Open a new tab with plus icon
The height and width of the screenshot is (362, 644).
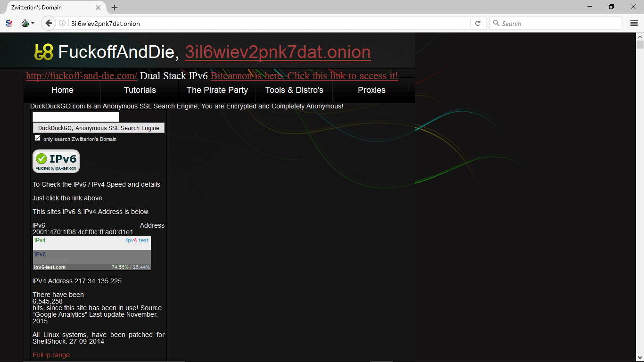(x=115, y=8)
